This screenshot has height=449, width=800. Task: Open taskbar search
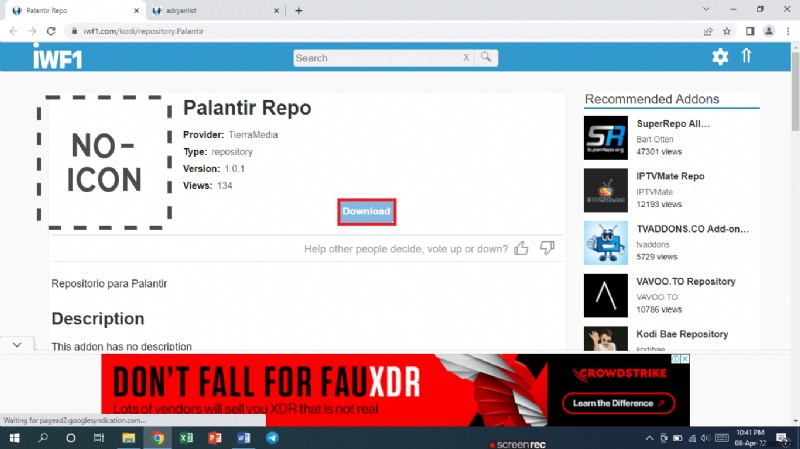(x=43, y=438)
